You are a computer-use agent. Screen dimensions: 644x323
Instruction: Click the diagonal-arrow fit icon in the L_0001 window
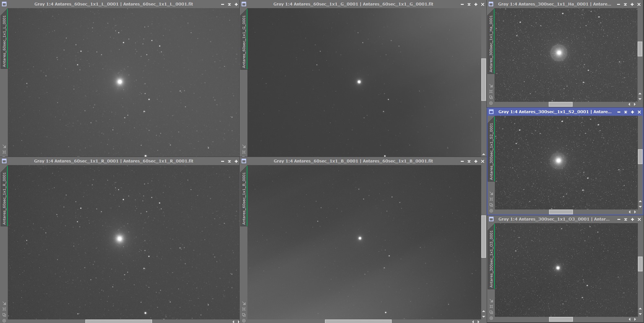coord(4,147)
